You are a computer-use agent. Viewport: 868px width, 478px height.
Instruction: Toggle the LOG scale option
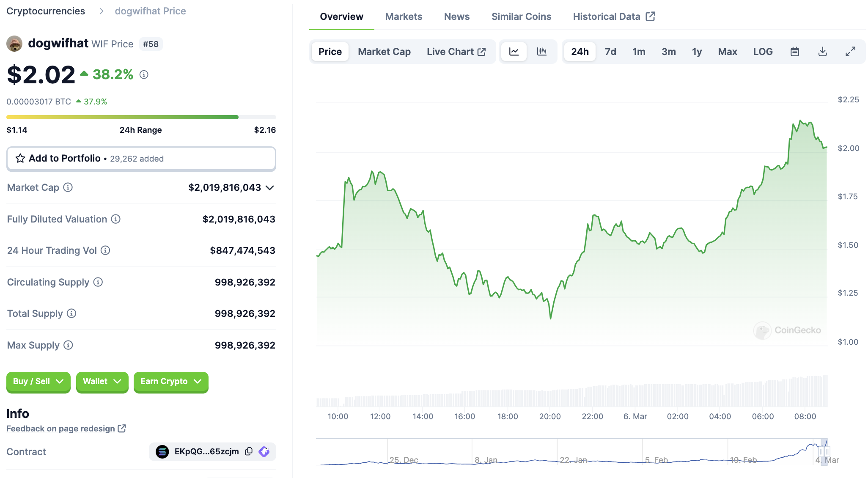pyautogui.click(x=763, y=52)
